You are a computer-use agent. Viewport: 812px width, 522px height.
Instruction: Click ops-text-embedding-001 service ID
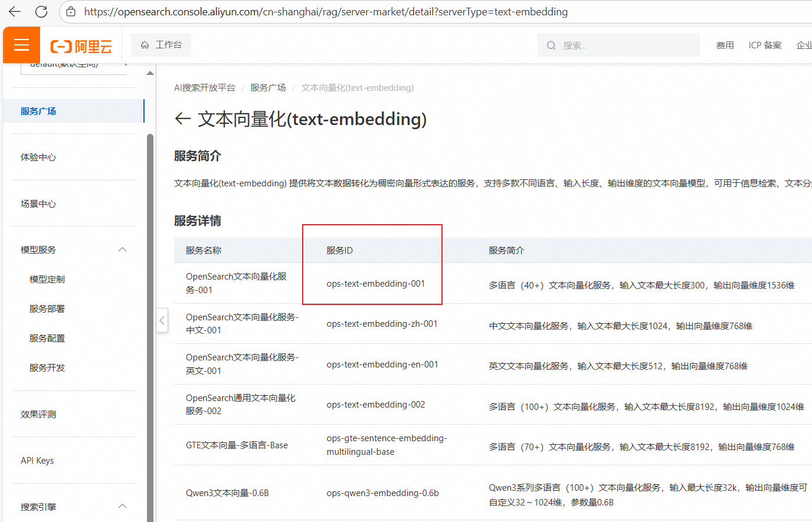tap(375, 284)
